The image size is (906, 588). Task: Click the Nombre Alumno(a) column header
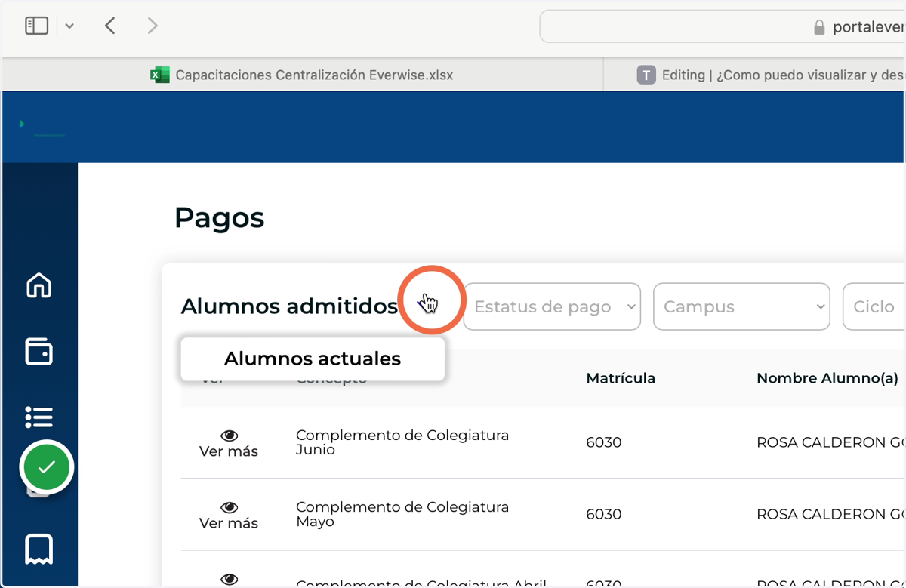coord(827,378)
